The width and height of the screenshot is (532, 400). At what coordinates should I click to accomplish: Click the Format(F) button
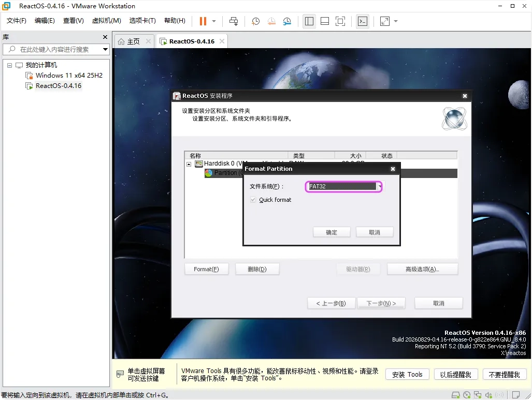[206, 269]
